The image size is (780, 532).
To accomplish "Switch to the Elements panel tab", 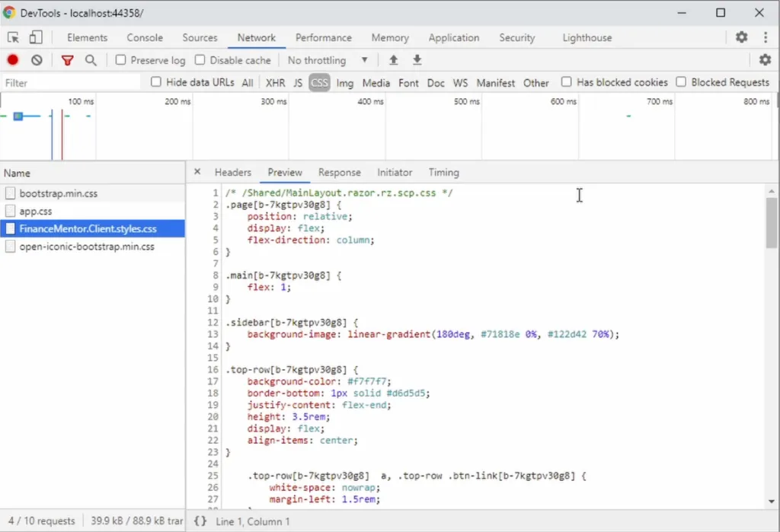I will click(x=87, y=38).
